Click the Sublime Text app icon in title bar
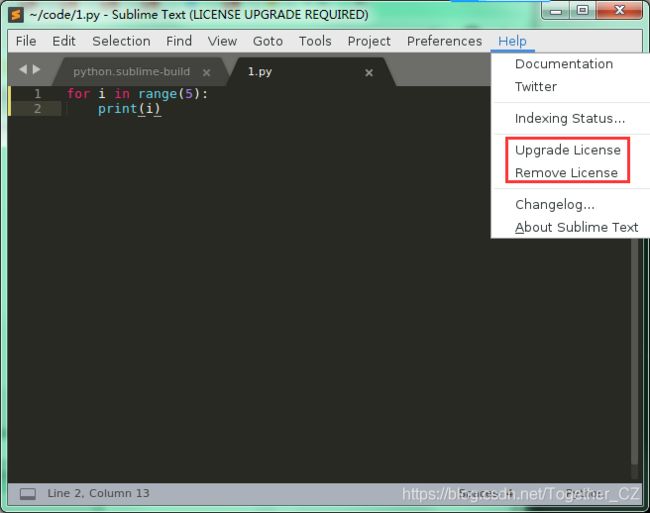The width and height of the screenshot is (650, 513). (16, 15)
